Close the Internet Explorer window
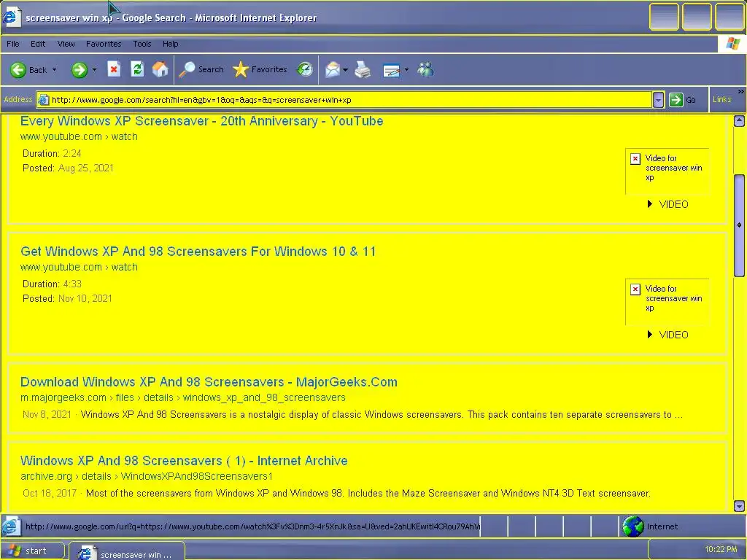 click(729, 17)
